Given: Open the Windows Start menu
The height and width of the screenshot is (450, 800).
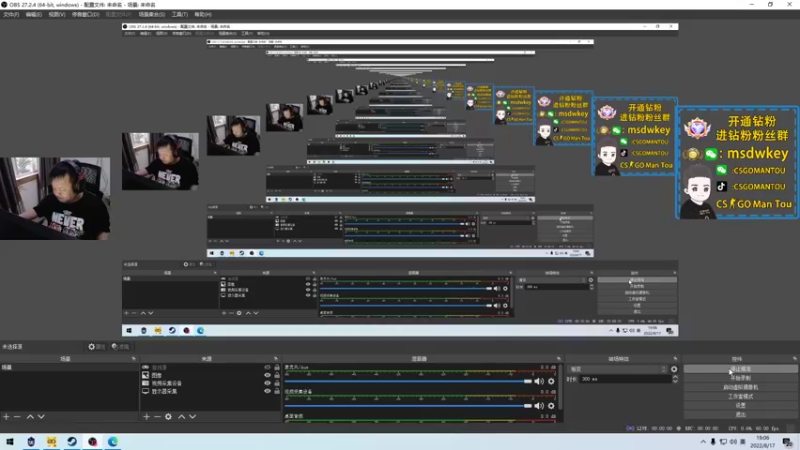Looking at the screenshot, I should click(x=10, y=442).
